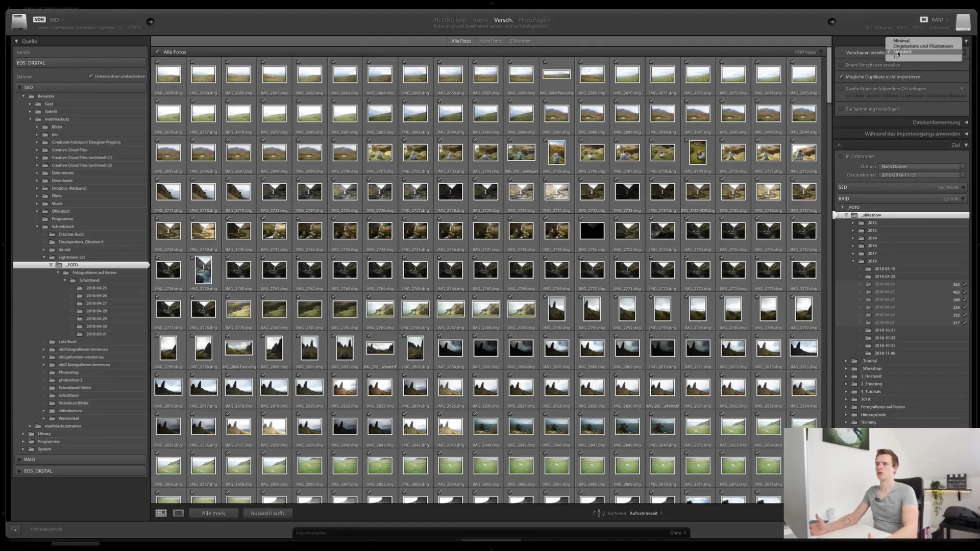Click the source drive icon at top left

(19, 21)
